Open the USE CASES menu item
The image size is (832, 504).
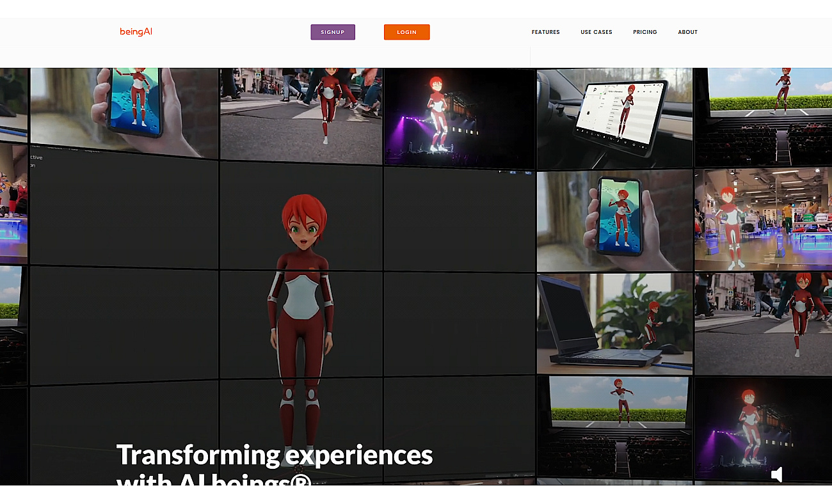596,32
